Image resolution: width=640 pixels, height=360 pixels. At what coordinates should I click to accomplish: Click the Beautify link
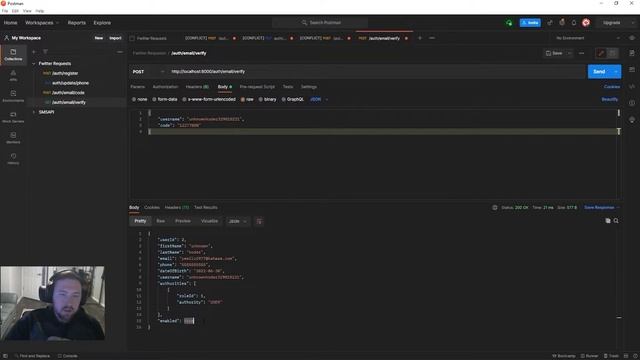click(609, 99)
